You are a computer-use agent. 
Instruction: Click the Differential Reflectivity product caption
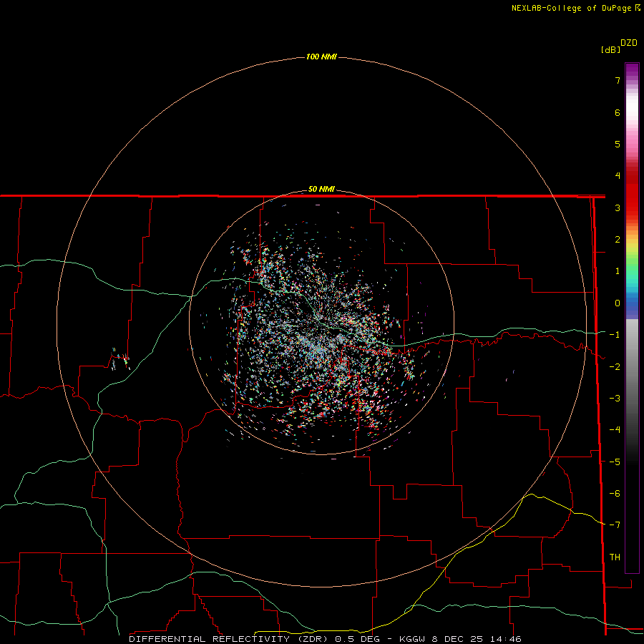click(x=325, y=639)
